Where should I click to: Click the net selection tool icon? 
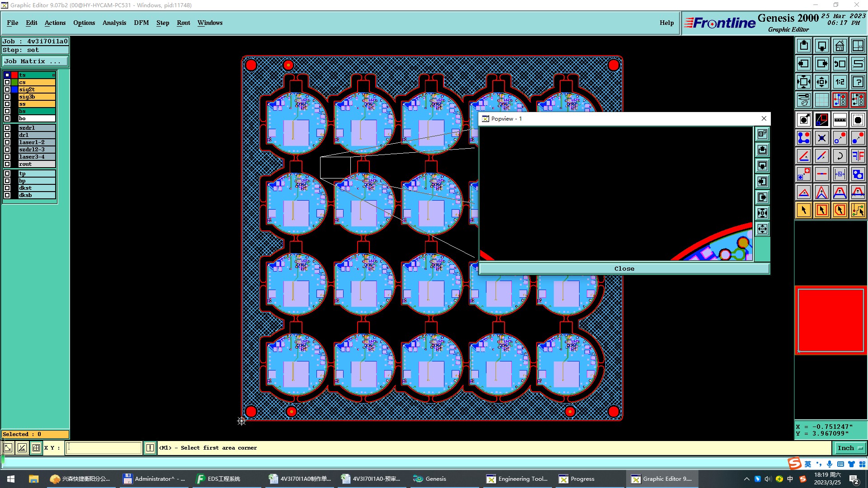click(858, 210)
